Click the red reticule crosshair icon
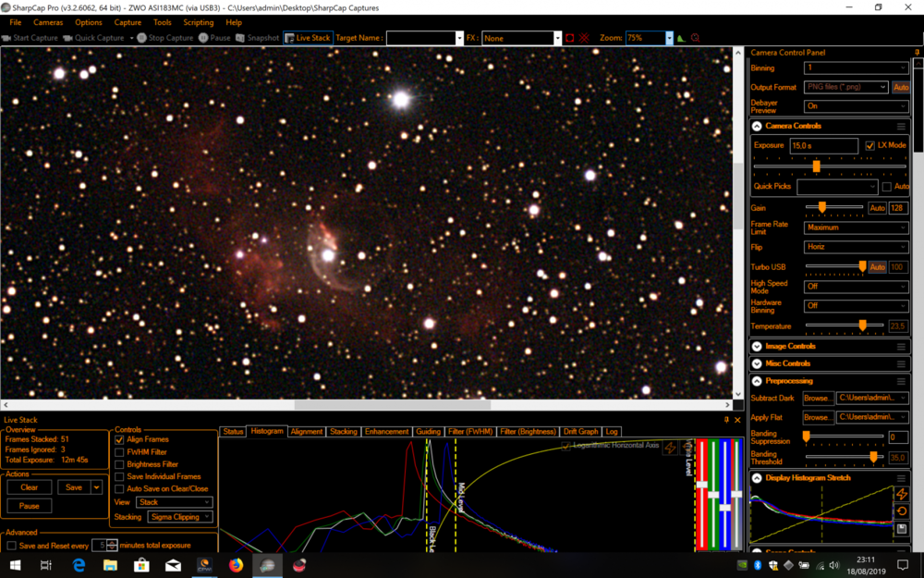 (x=584, y=38)
